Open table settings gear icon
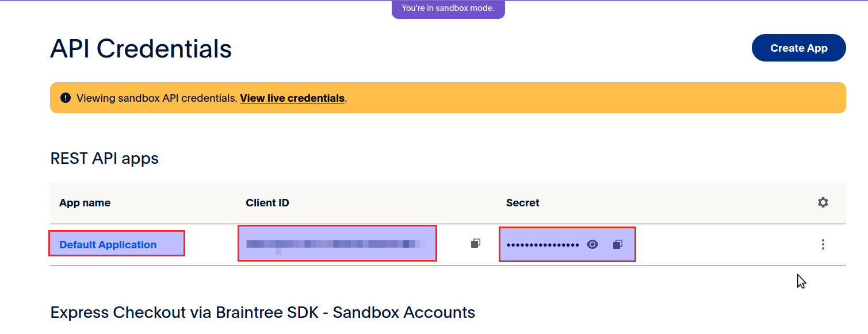 click(x=823, y=202)
